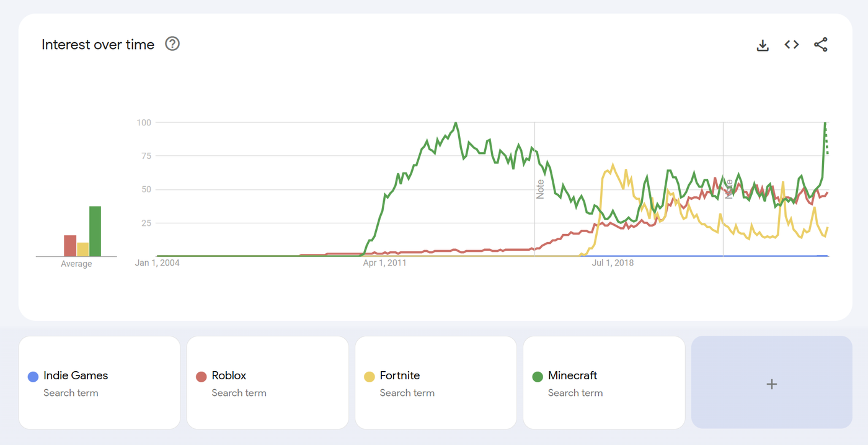The width and height of the screenshot is (868, 445).
Task: Click Search term label under Fortnite
Action: coord(407,393)
